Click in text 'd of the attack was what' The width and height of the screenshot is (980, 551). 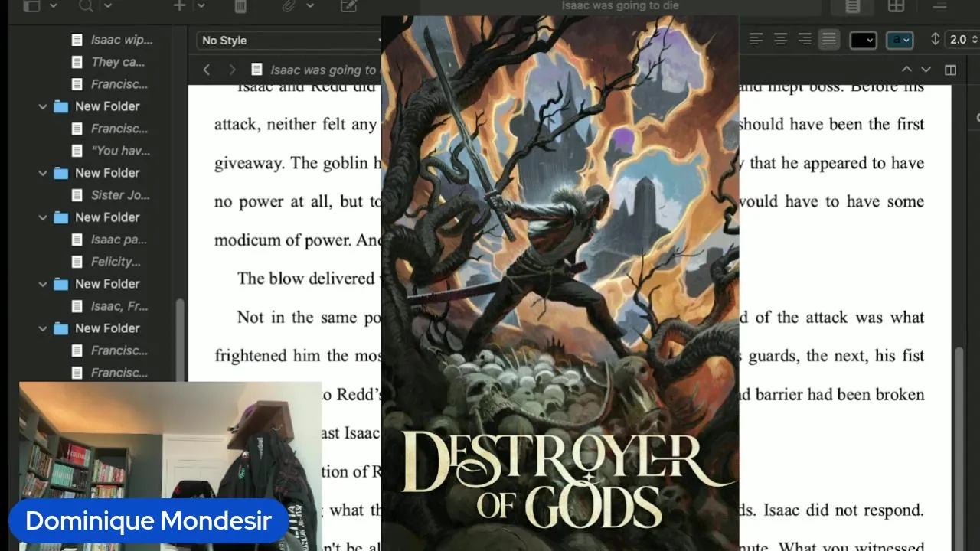tap(832, 317)
